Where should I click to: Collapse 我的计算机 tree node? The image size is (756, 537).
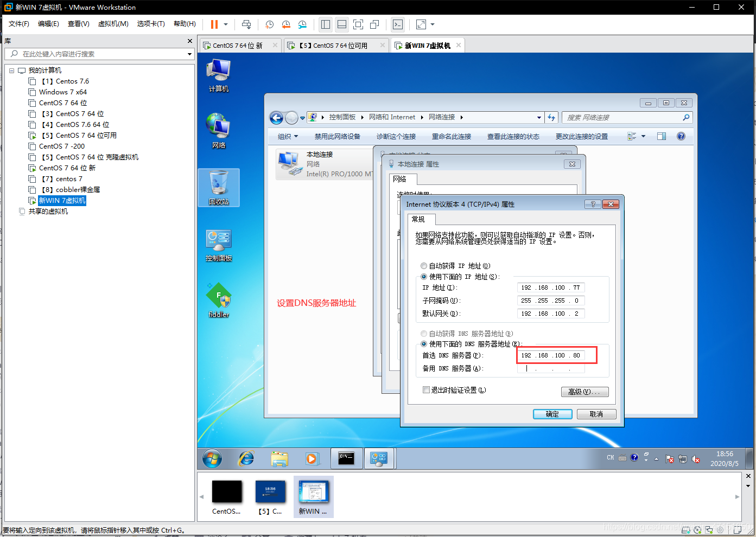pos(11,71)
